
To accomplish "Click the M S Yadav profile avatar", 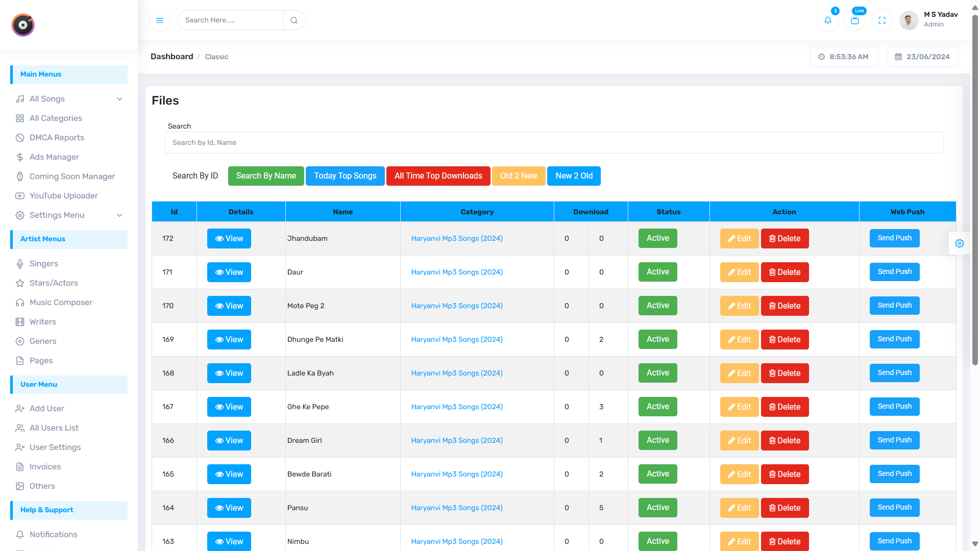I will click(909, 20).
